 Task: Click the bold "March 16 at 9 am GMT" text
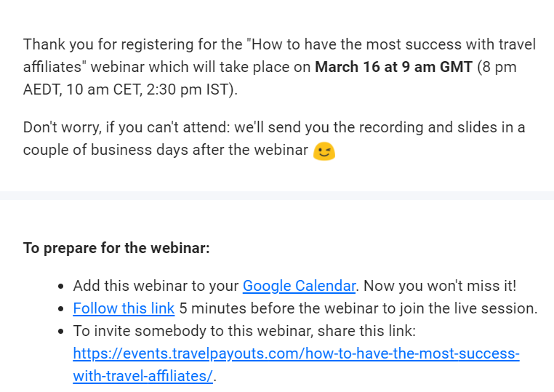[393, 68]
